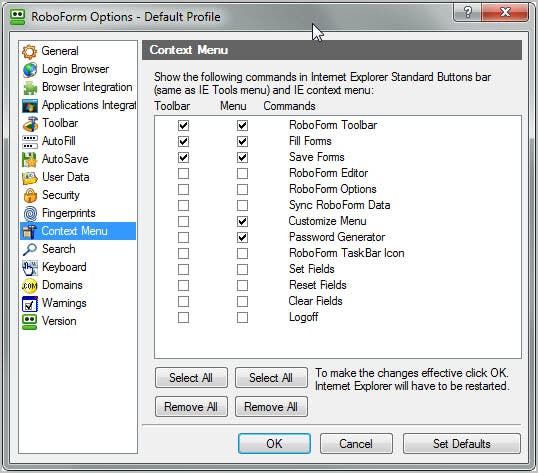538x473 pixels.
Task: Check Toolbar box for Clear Fields
Action: tap(183, 301)
